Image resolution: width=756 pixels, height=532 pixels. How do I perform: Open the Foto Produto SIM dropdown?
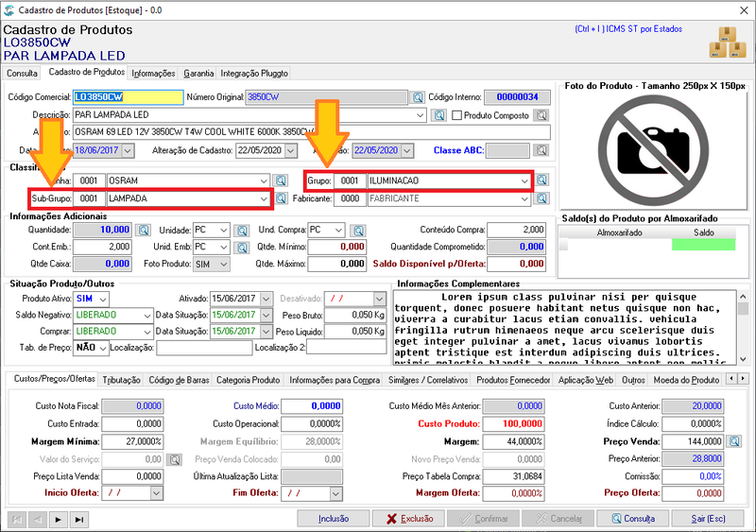point(223,265)
